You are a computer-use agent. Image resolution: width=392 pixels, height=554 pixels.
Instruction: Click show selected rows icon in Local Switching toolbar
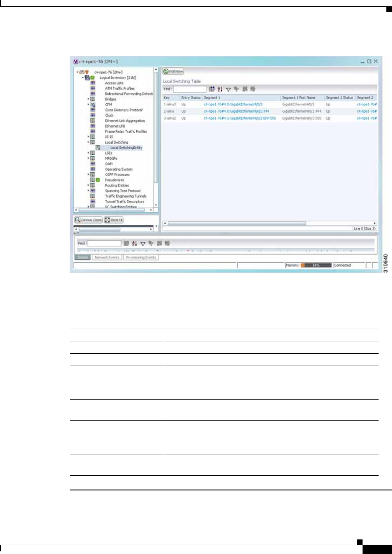click(x=253, y=89)
